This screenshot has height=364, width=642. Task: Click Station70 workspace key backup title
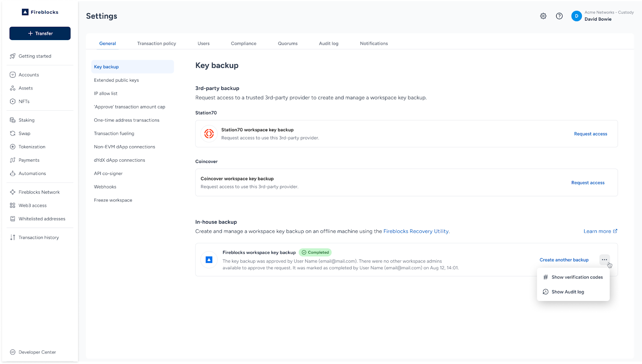click(x=257, y=130)
